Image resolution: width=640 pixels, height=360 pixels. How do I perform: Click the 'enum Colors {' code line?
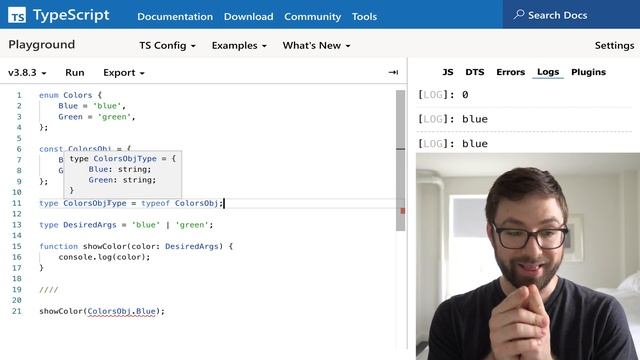pyautogui.click(x=70, y=95)
